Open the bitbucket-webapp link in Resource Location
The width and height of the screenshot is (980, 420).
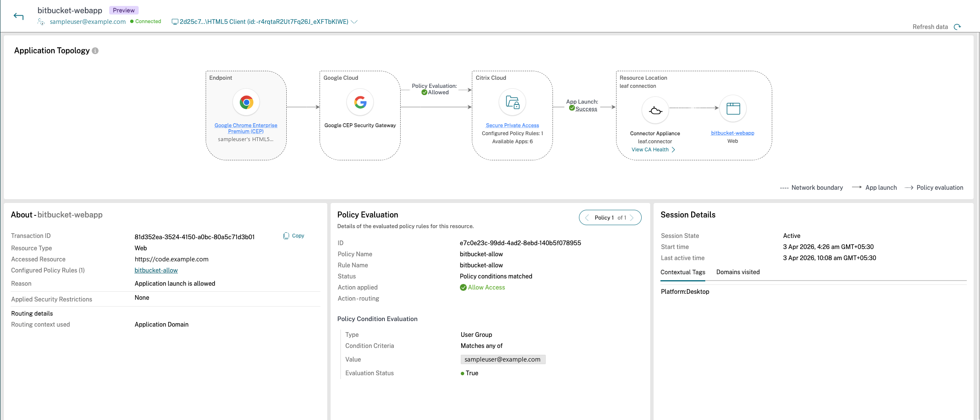tap(733, 133)
